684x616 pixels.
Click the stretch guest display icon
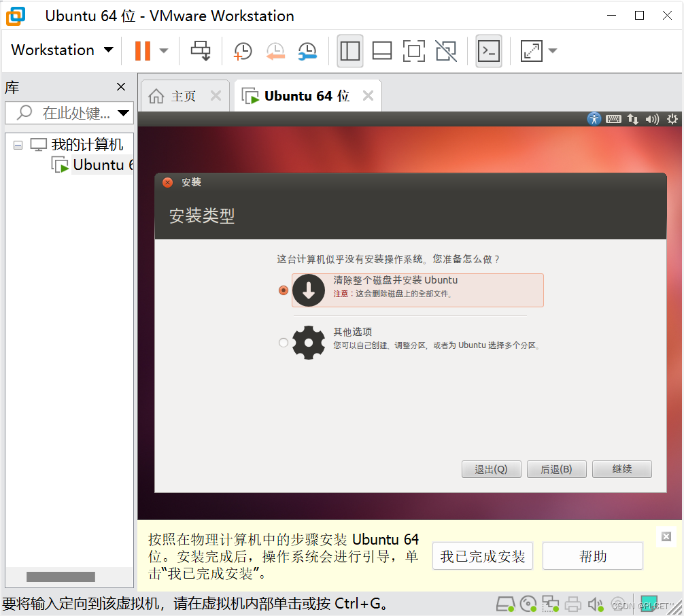[x=531, y=51]
